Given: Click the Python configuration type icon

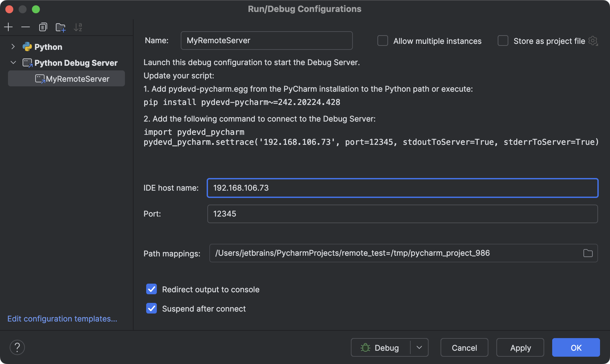Looking at the screenshot, I should tap(27, 47).
